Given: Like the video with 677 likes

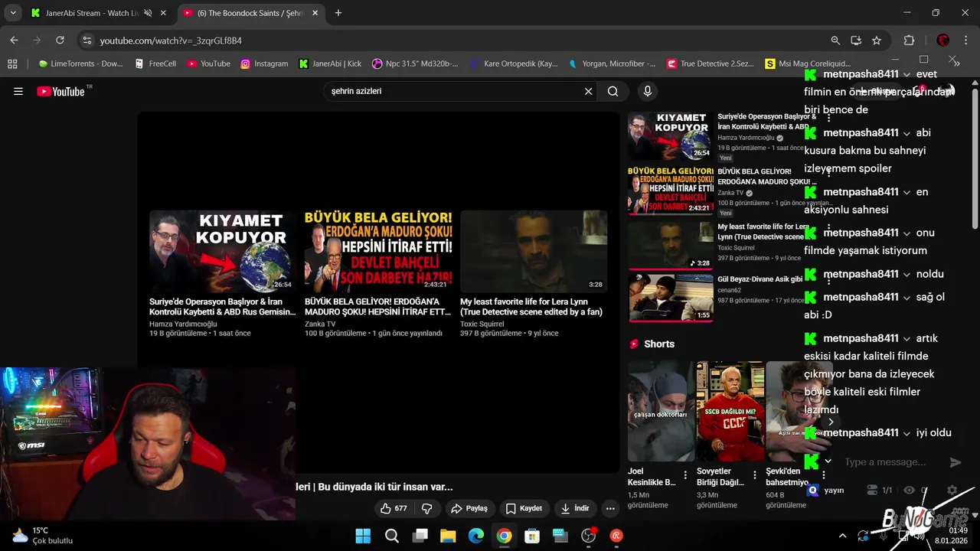Looking at the screenshot, I should point(395,508).
